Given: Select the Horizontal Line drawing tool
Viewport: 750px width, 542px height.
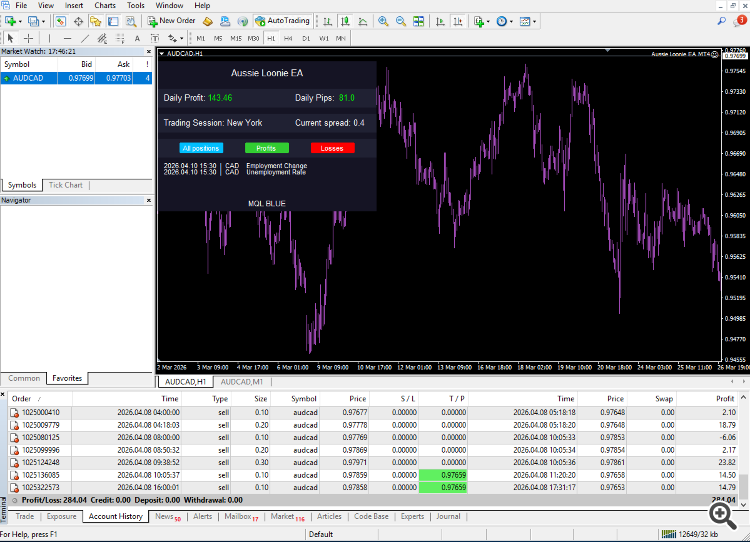Looking at the screenshot, I should (67, 38).
